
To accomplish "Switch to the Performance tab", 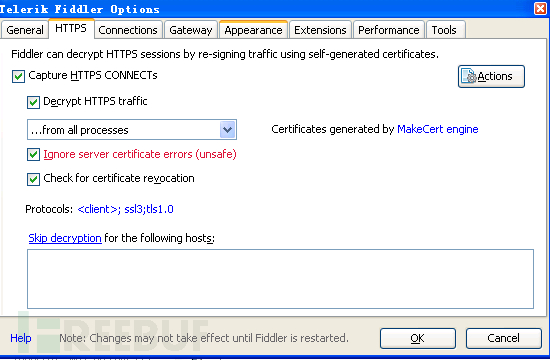I will (x=389, y=30).
